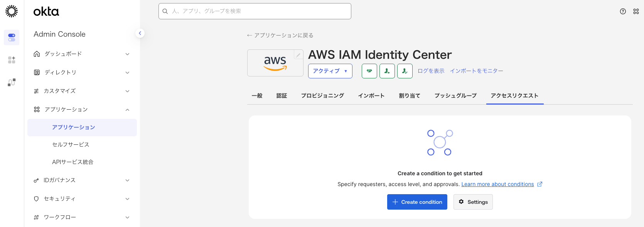
Task: Open APIサービス統合 in the sidebar
Action: [x=72, y=162]
